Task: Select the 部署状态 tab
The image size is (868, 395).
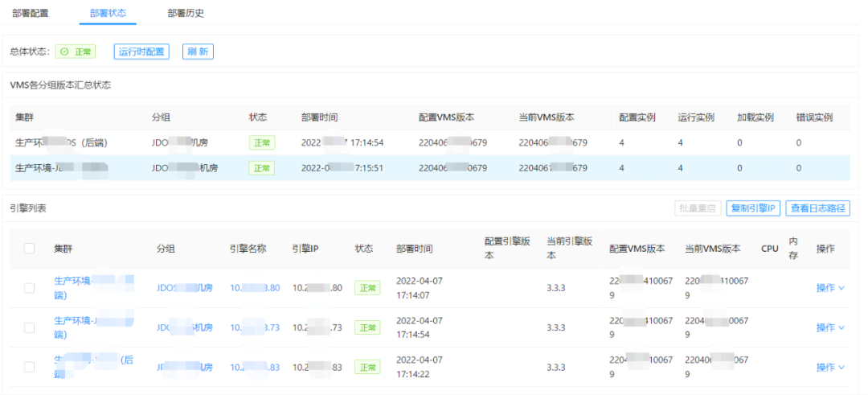Action: click(108, 14)
